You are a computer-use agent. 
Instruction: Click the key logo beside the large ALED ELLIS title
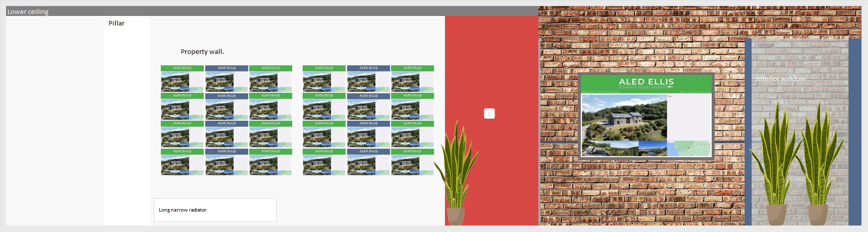click(670, 87)
